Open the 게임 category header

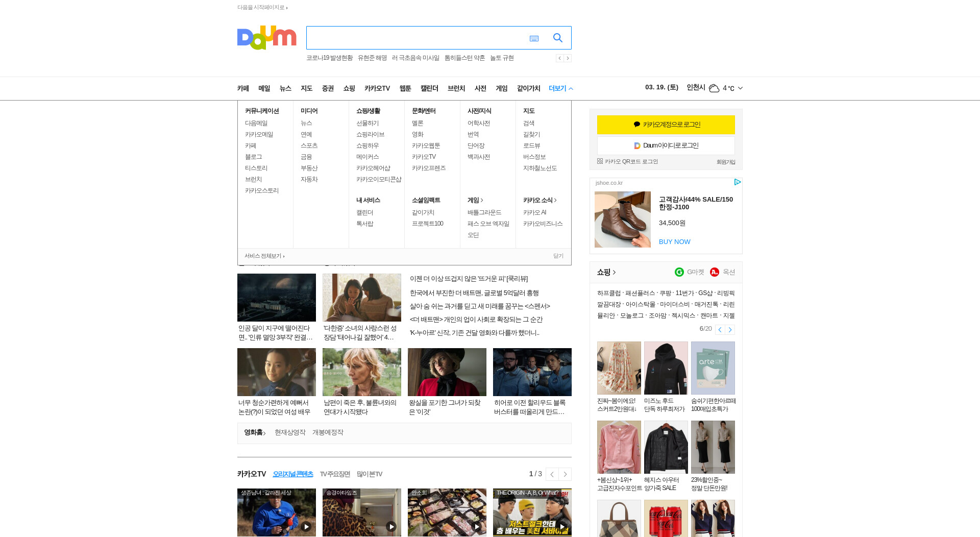click(475, 200)
